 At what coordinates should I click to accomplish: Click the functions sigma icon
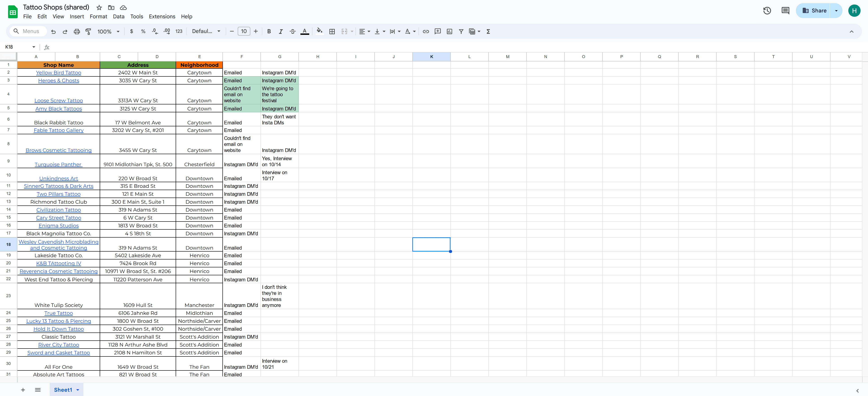488,31
